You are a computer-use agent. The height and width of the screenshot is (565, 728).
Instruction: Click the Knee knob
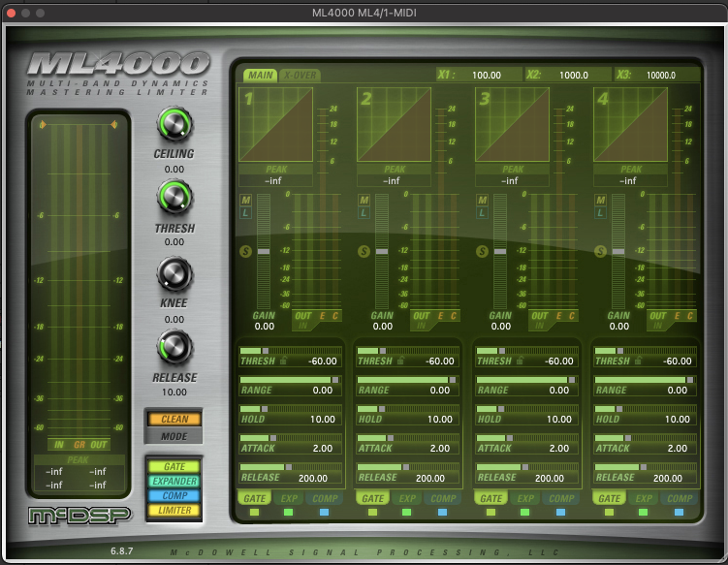tap(174, 273)
